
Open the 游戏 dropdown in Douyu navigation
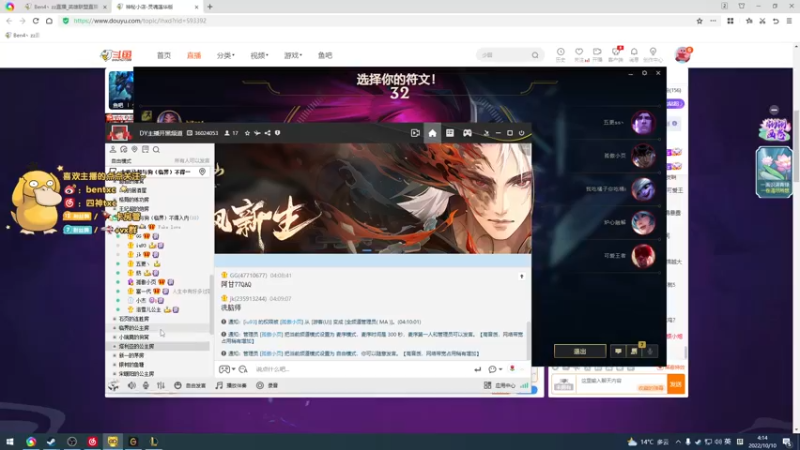click(293, 55)
